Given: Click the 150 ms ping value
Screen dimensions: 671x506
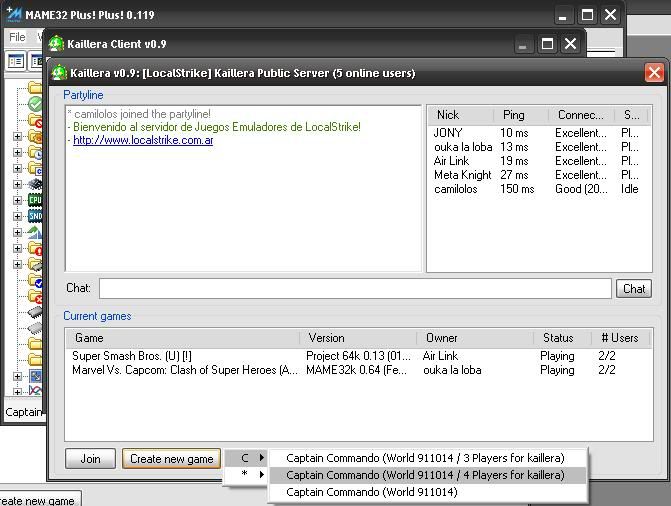Looking at the screenshot, I should pyautogui.click(x=517, y=189).
